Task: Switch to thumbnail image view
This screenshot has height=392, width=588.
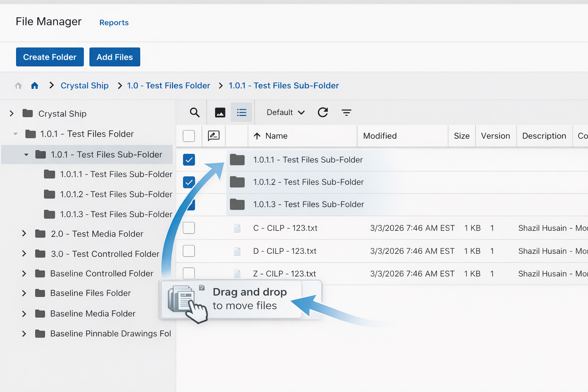Action: click(x=220, y=113)
